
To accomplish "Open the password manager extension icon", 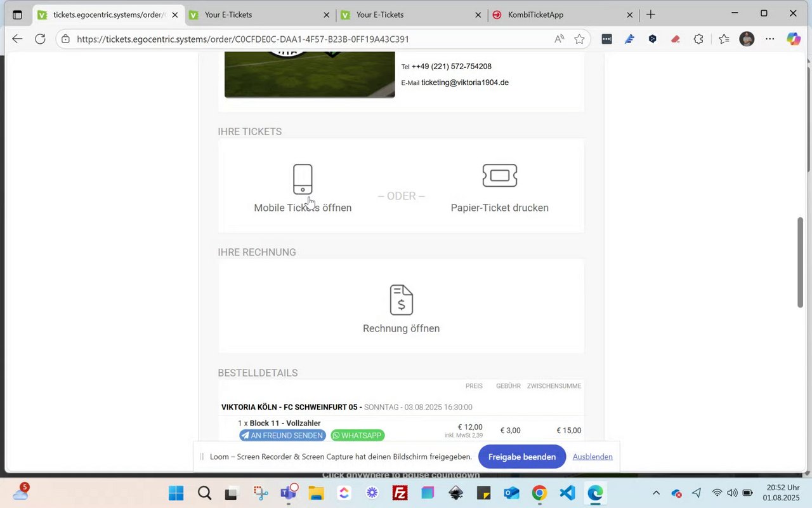I will (606, 39).
